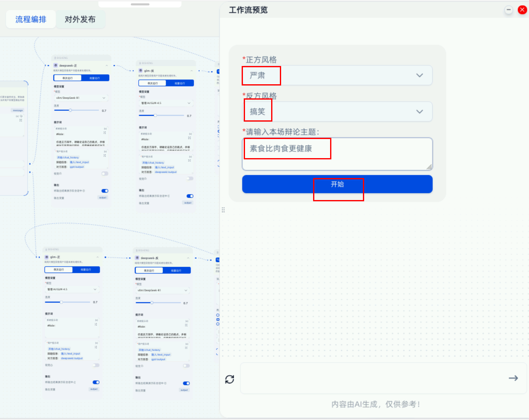
Task: Insert variable into glm-反 system prompt
Action: pos(190,134)
